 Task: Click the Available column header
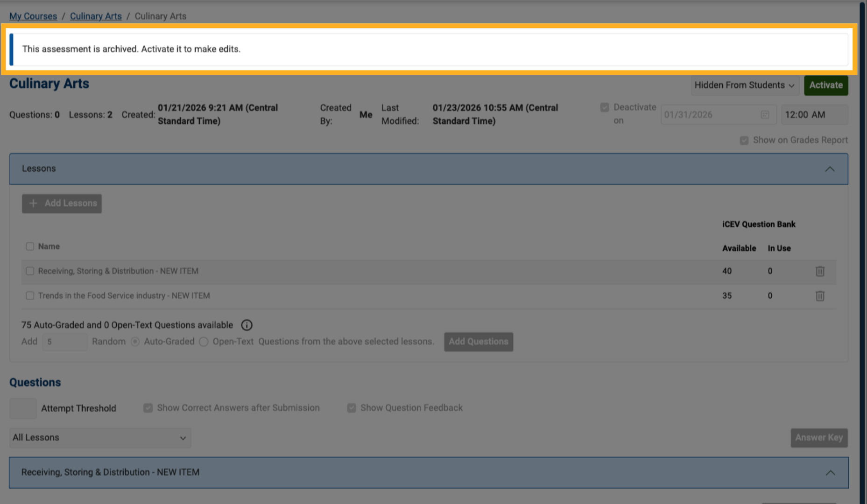coord(739,249)
